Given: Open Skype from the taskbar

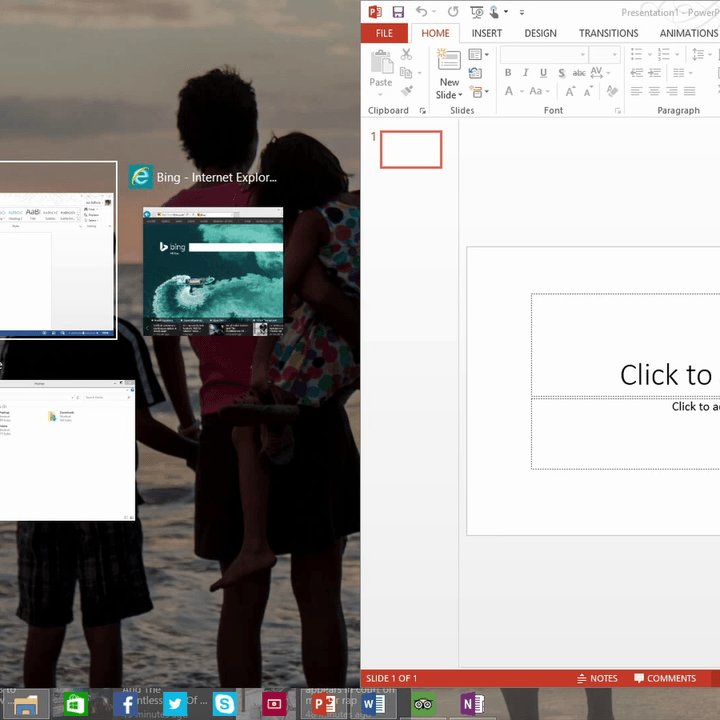Looking at the screenshot, I should point(225,703).
